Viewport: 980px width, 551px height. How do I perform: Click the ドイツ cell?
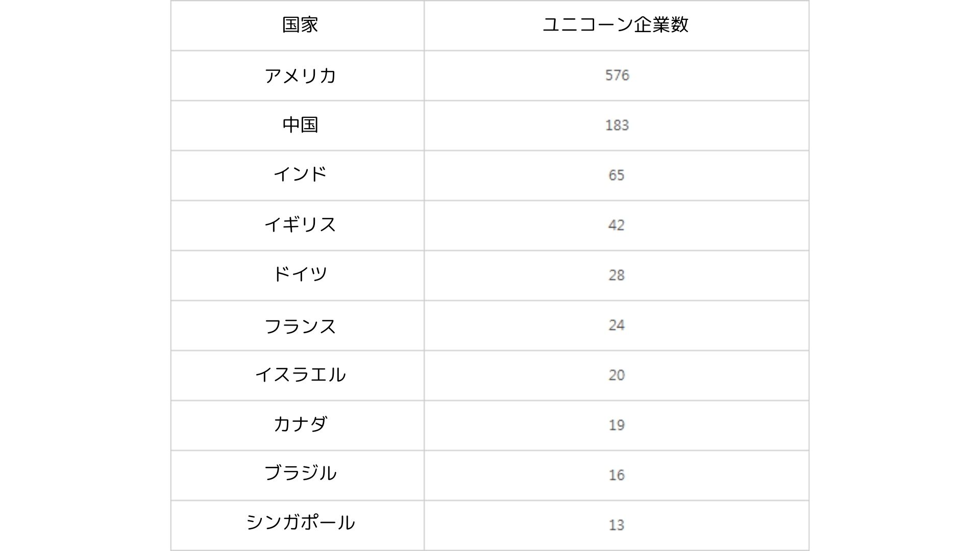(x=298, y=275)
